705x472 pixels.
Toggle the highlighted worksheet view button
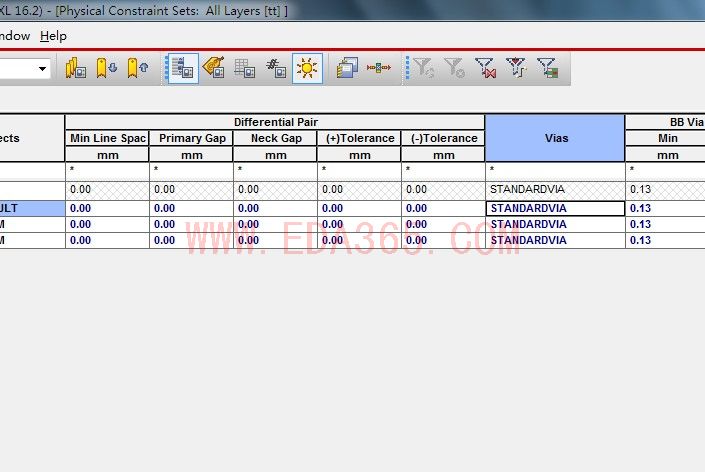[182, 68]
